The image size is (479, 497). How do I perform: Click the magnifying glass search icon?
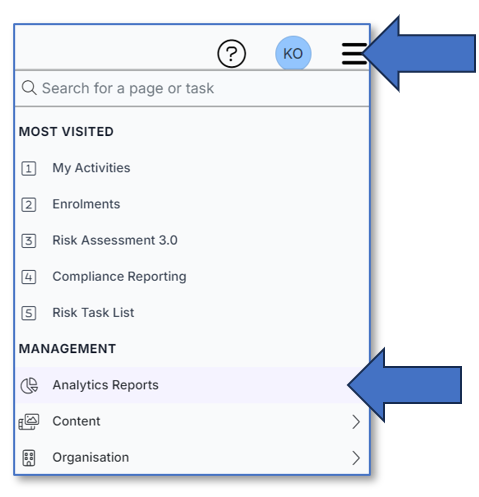pos(29,88)
